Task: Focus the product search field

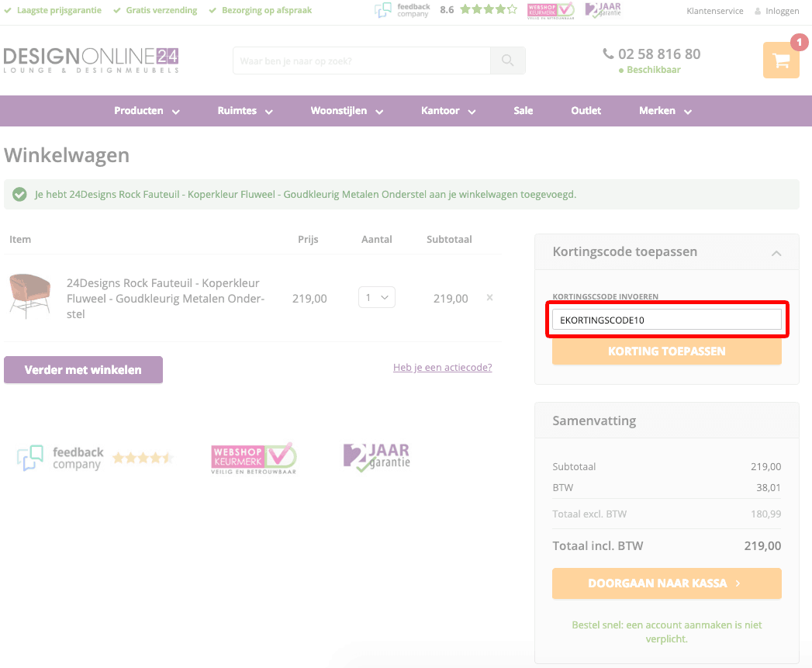Action: pos(361,61)
